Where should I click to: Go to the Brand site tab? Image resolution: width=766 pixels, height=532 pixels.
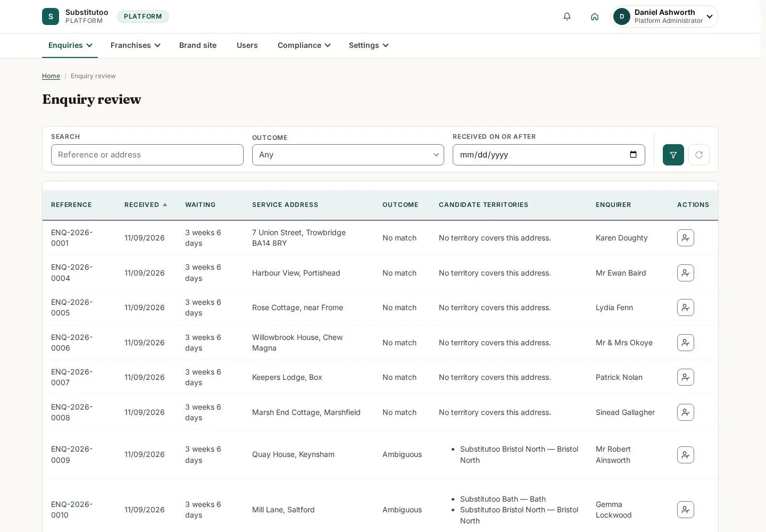[198, 45]
